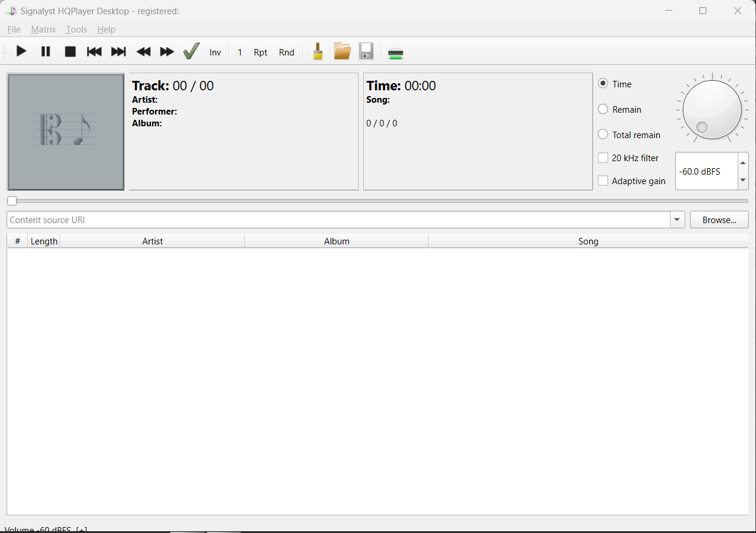Viewport: 756px width, 533px height.
Task: Decrease the dBFS volume with the down arrow
Action: pyautogui.click(x=743, y=180)
